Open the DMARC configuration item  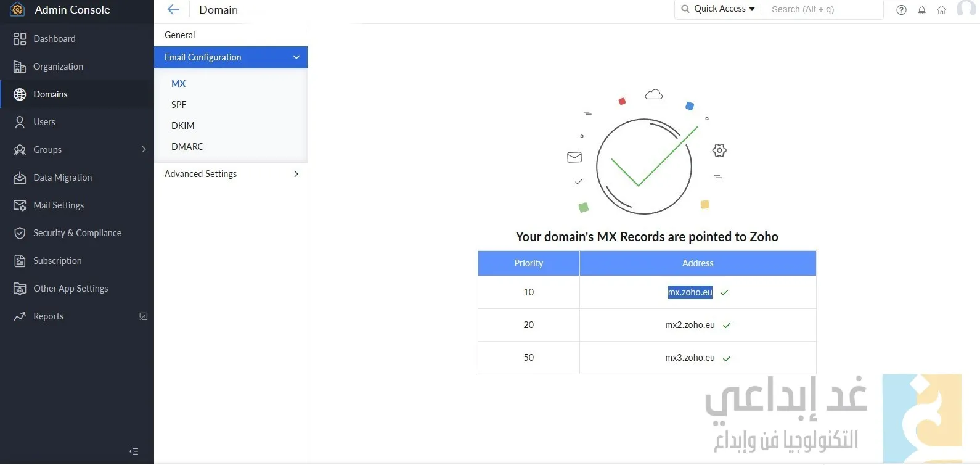pyautogui.click(x=187, y=147)
